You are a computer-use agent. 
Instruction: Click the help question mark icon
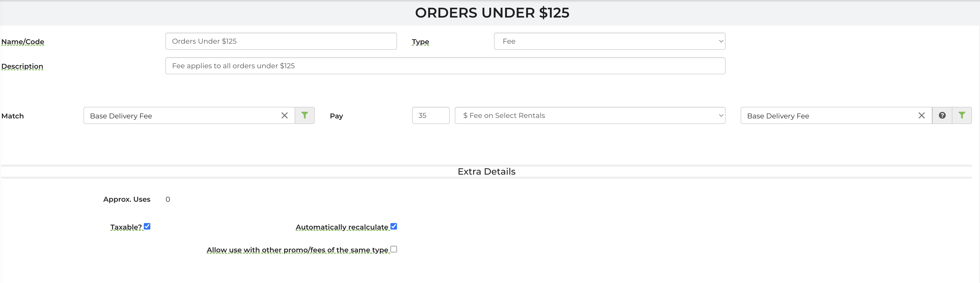[x=942, y=115]
